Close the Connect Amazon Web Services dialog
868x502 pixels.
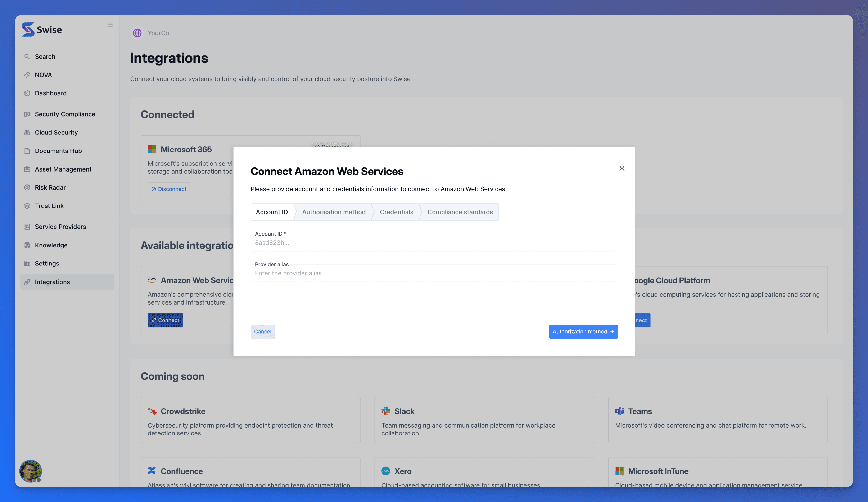622,168
